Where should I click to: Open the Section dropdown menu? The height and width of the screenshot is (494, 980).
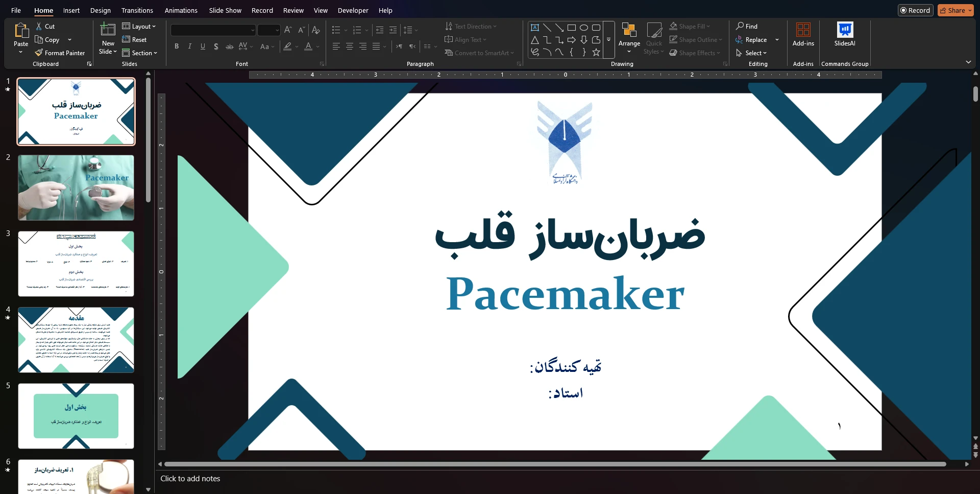[140, 53]
